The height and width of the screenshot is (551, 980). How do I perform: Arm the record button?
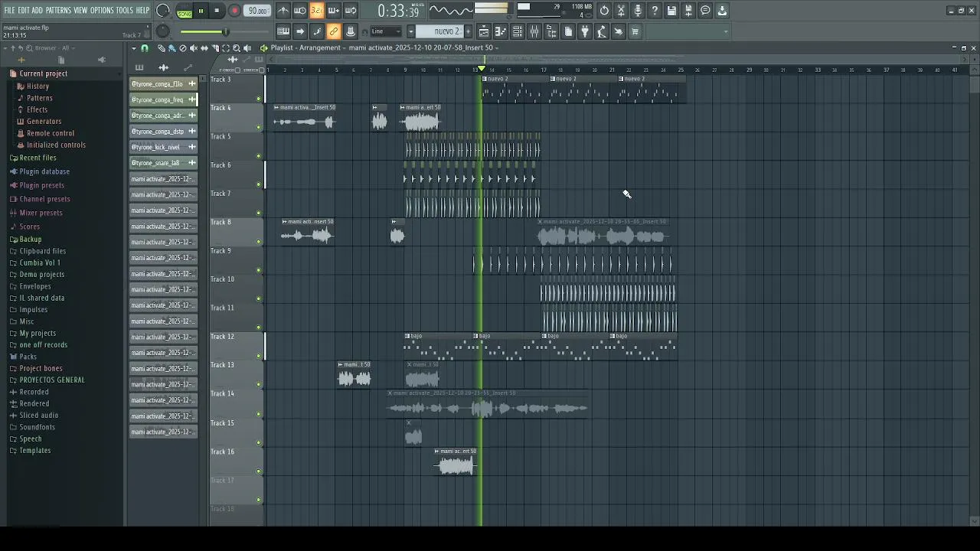coord(234,11)
